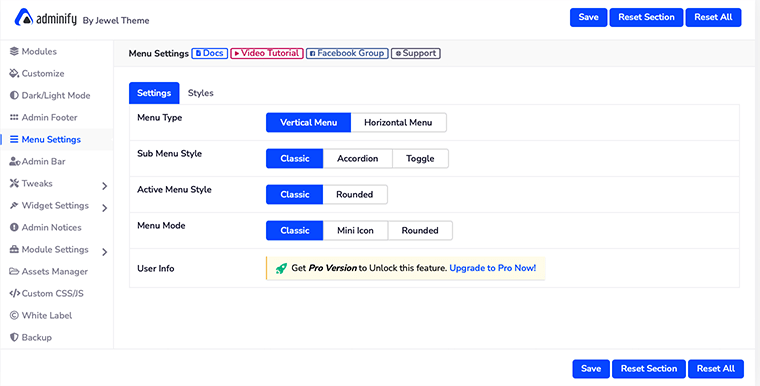
Task: Set Menu Mode to Rounded
Action: click(x=420, y=231)
